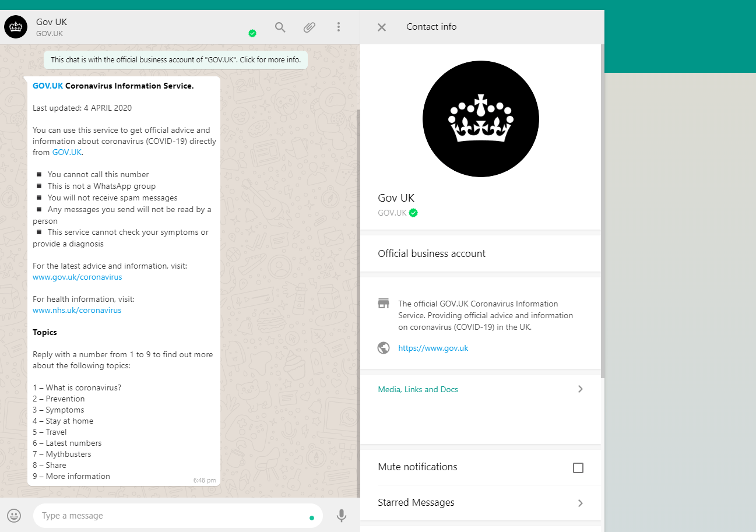
Task: Open the three-dot chat menu
Action: (x=339, y=27)
